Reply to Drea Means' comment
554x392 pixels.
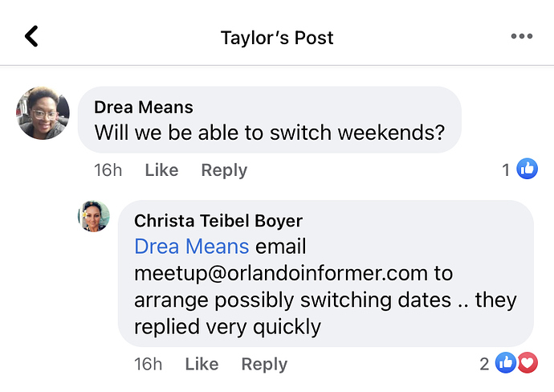pyautogui.click(x=224, y=170)
